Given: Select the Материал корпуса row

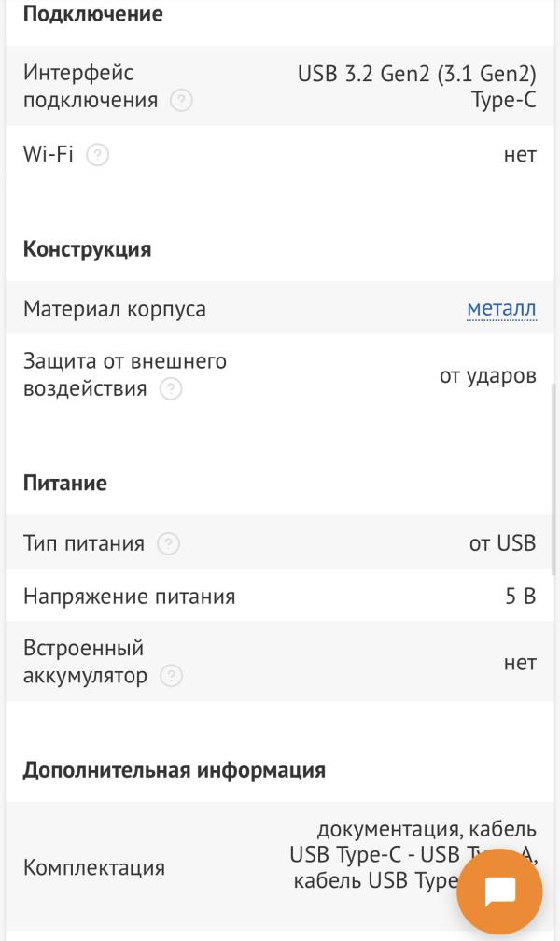Looking at the screenshot, I should [x=280, y=308].
